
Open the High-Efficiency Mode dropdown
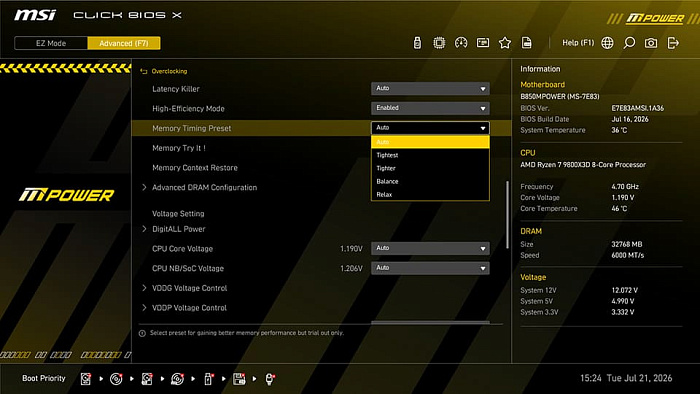(x=430, y=108)
